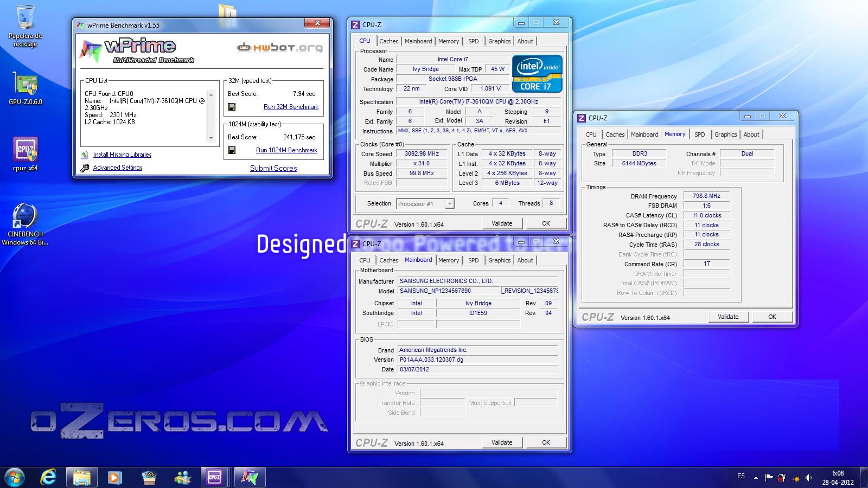The height and width of the screenshot is (488, 868).
Task: Click the CPU List scrollbar down arrow
Action: click(211, 138)
